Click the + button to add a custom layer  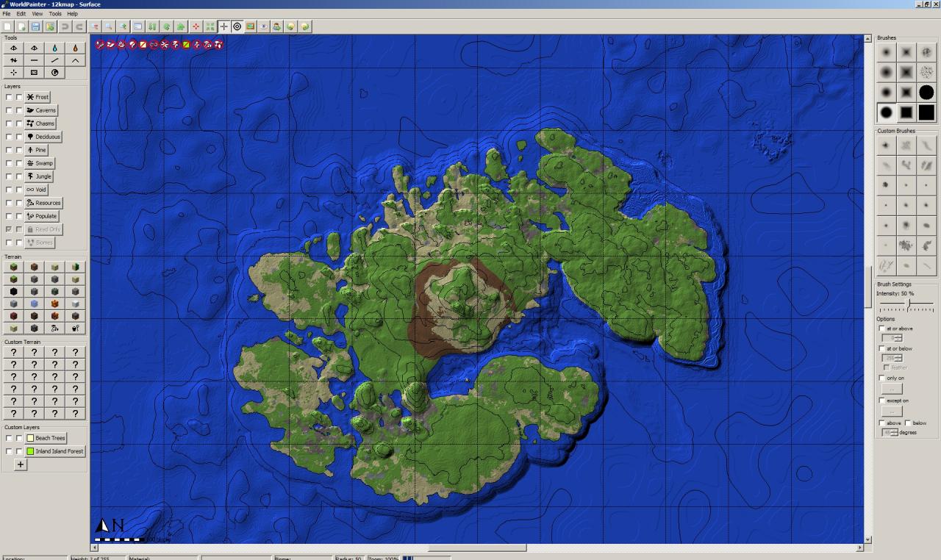point(19,464)
